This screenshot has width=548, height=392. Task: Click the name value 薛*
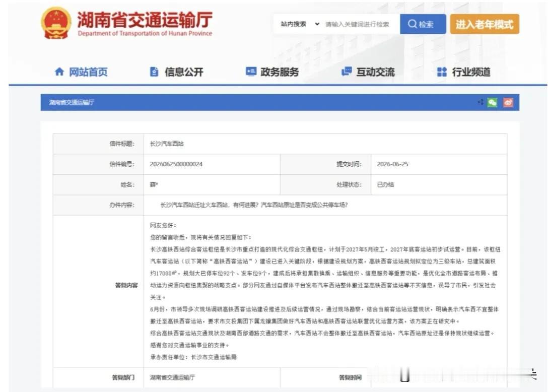pos(154,184)
